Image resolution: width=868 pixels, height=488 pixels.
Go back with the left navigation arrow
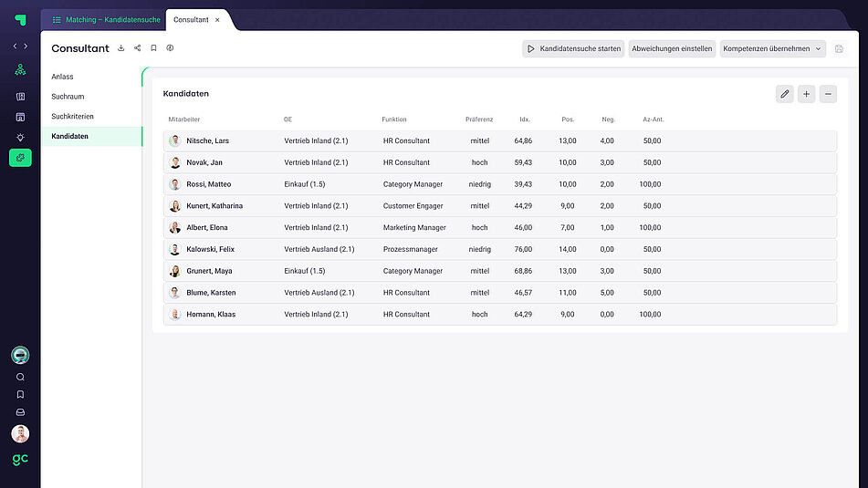[x=15, y=46]
